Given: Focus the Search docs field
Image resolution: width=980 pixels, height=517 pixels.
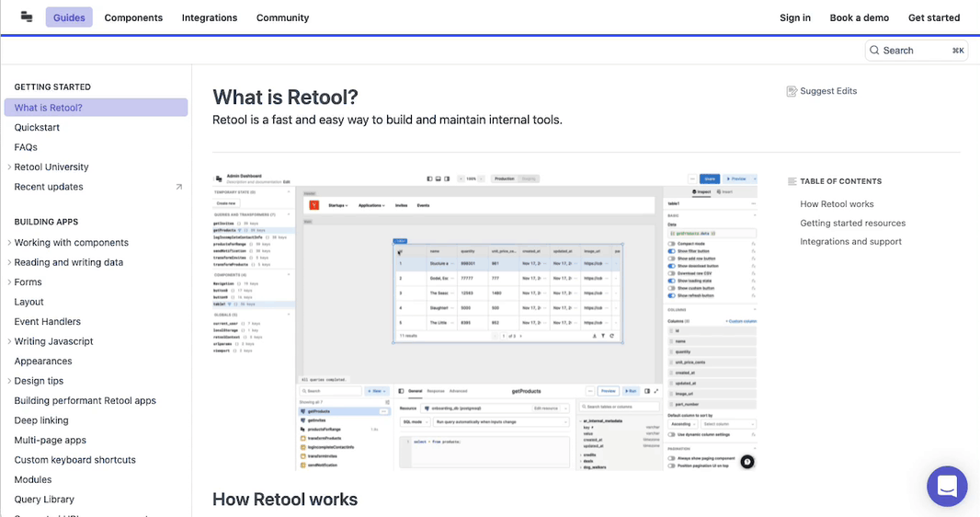Looking at the screenshot, I should 917,51.
